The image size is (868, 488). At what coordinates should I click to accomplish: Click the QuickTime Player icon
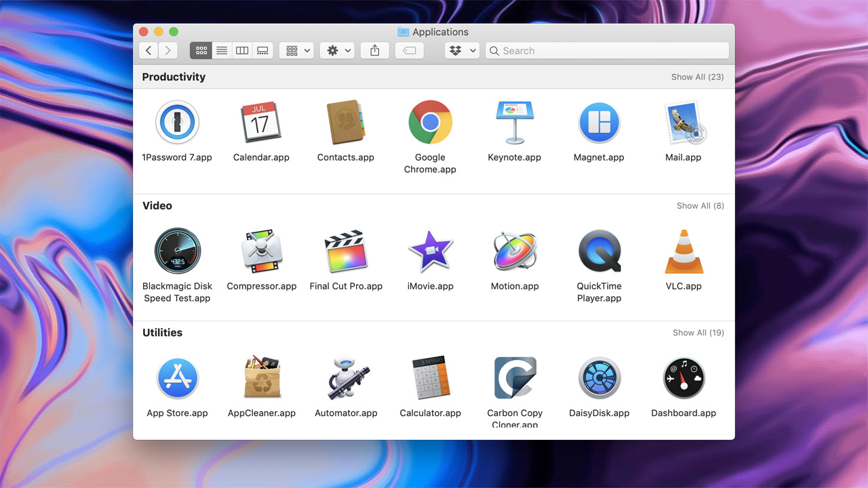pos(599,251)
